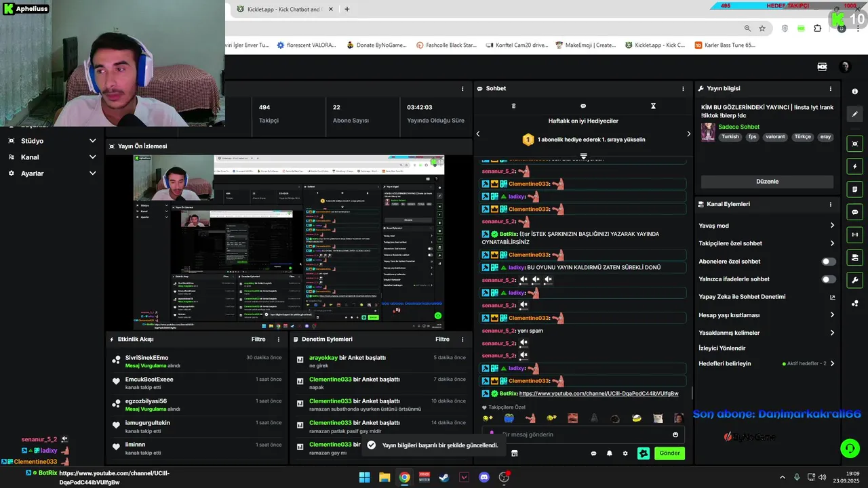Open Filtre in Denetim Eylemleri panel
The height and width of the screenshot is (488, 868).
pos(442,339)
